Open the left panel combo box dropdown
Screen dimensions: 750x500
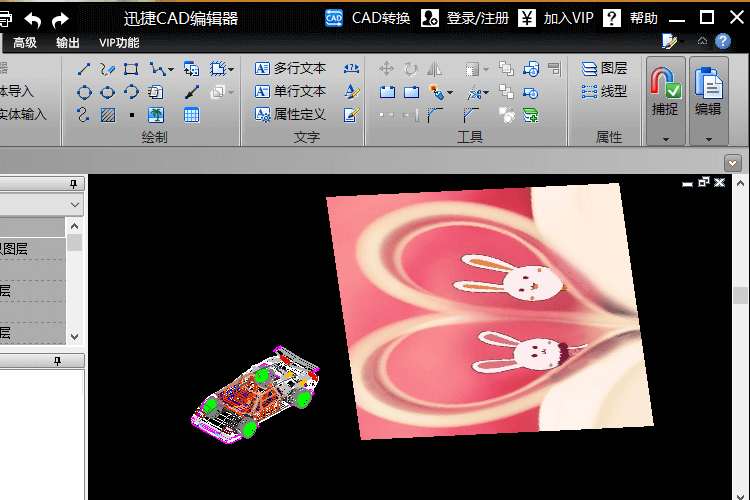(x=75, y=205)
